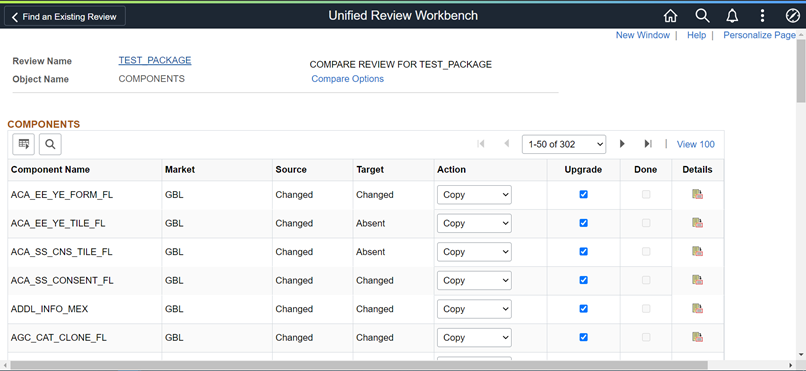Open Details icon for ACA_SS_CNS_TILE_FL

point(698,251)
